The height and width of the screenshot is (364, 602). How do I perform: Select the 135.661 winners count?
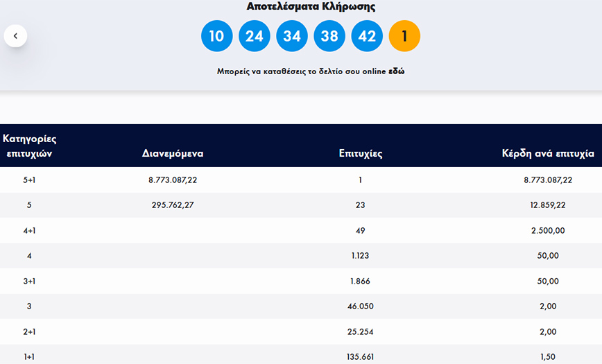tap(360, 356)
